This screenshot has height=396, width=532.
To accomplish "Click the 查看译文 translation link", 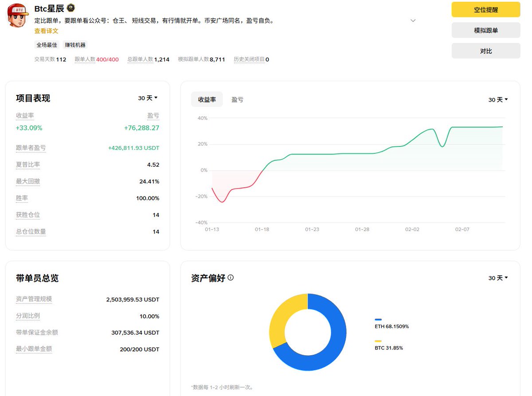I will pos(46,31).
